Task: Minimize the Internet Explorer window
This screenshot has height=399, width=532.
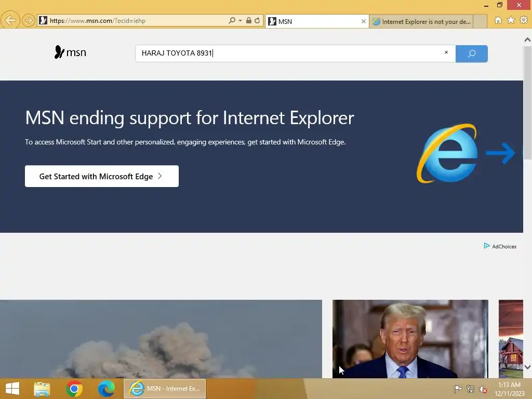Action: pos(486,5)
